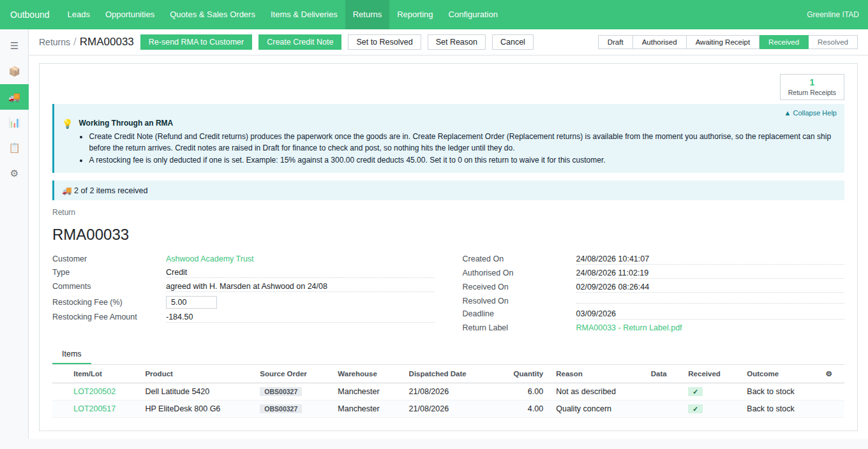Click Dell Latitude 5420 product cell
The width and height of the screenshot is (868, 449).
click(x=177, y=392)
